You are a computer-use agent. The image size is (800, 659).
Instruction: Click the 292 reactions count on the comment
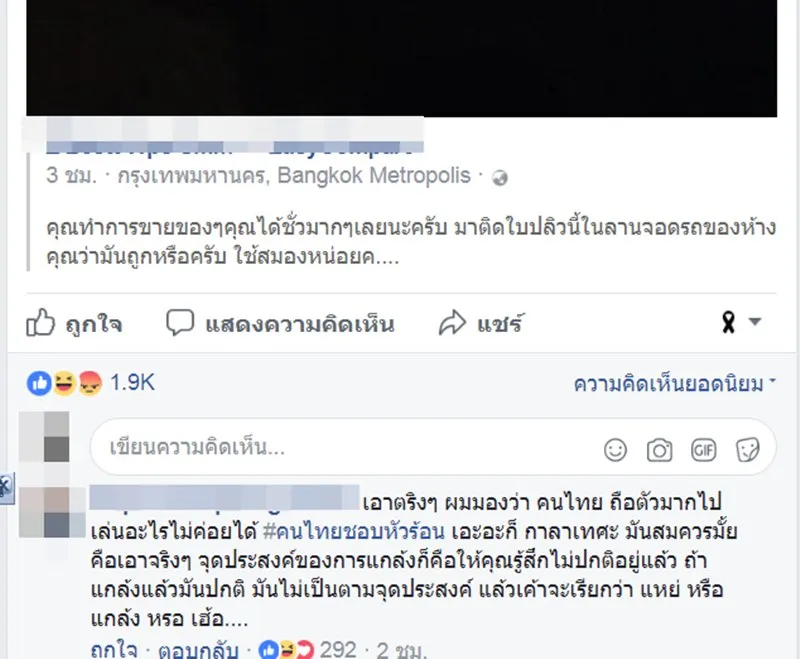338,650
